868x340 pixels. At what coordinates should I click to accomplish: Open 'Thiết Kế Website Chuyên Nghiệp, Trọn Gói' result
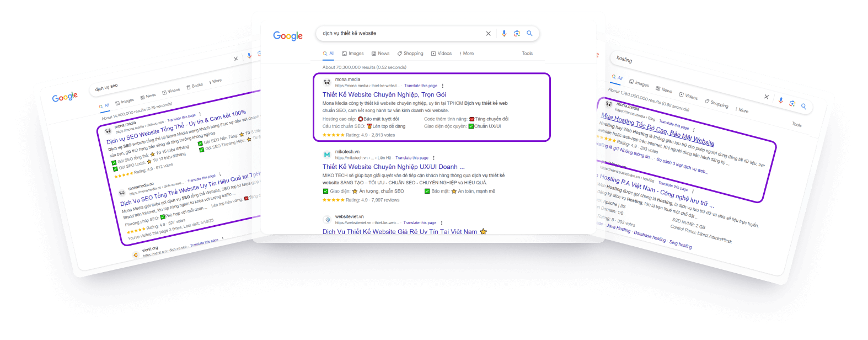pyautogui.click(x=384, y=94)
